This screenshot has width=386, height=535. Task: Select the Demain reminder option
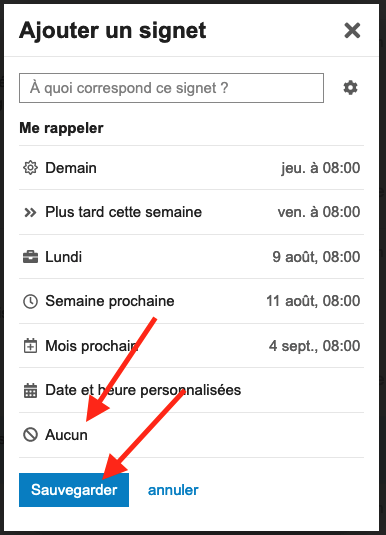(191, 168)
